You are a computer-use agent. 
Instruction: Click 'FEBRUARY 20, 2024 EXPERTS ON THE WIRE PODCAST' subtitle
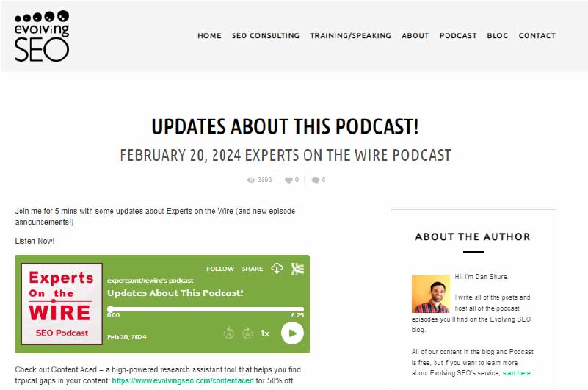[286, 155]
